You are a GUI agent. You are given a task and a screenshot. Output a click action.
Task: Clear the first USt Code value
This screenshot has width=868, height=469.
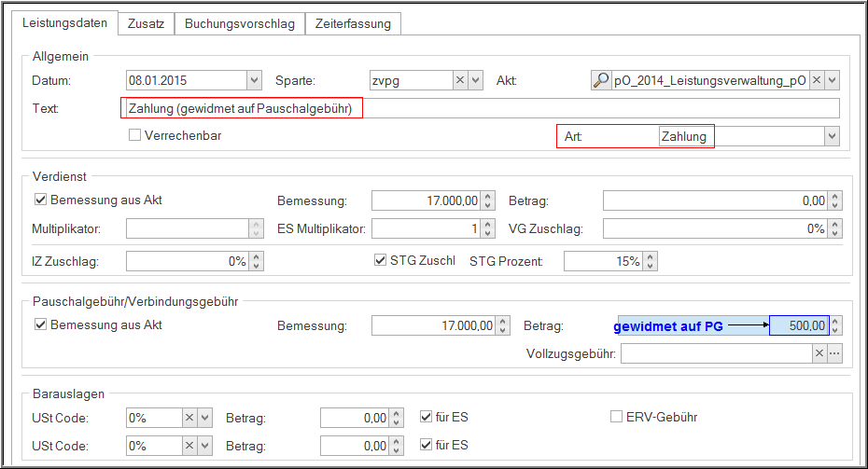(x=189, y=419)
